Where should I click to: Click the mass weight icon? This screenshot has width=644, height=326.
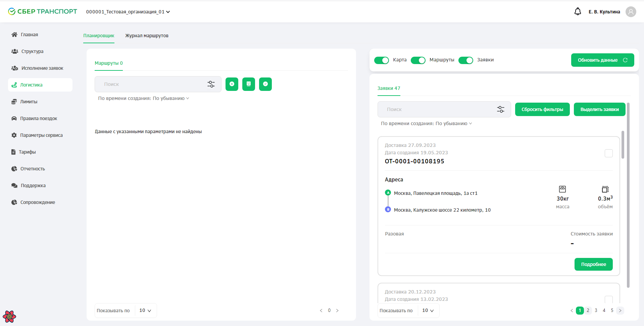coord(562,189)
